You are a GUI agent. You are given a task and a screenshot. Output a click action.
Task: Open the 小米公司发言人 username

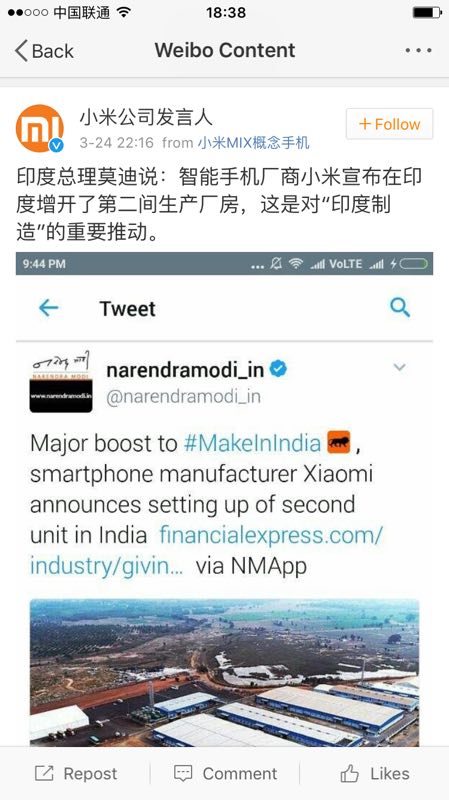tap(145, 118)
